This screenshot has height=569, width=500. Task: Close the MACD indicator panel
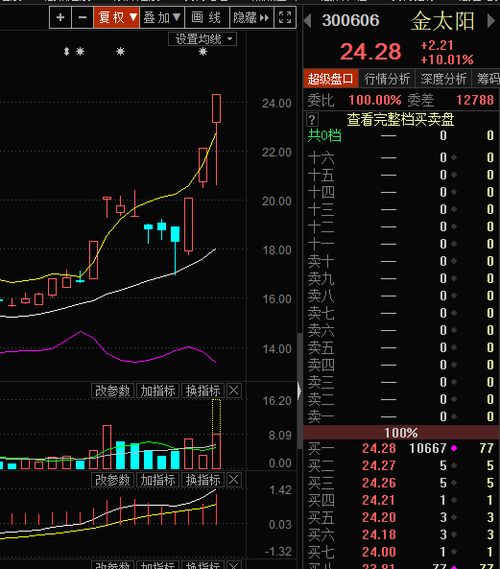coord(234,480)
